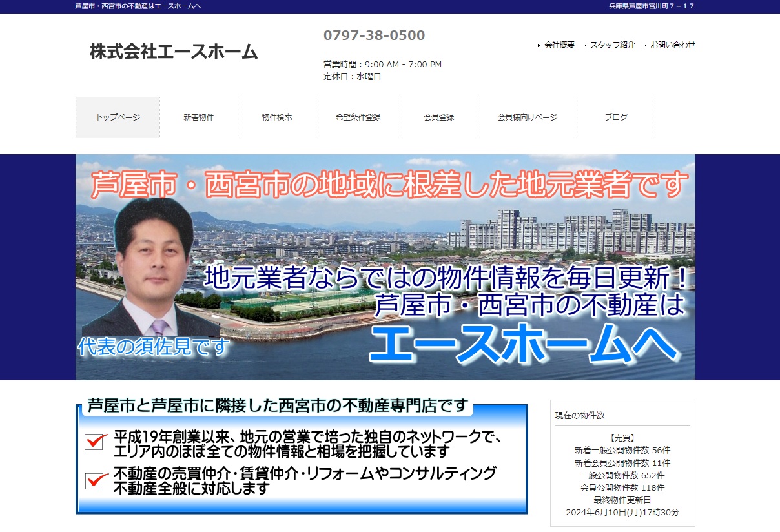Open 会員登録 navigation item
Image resolution: width=780 pixels, height=532 pixels.
[439, 118]
